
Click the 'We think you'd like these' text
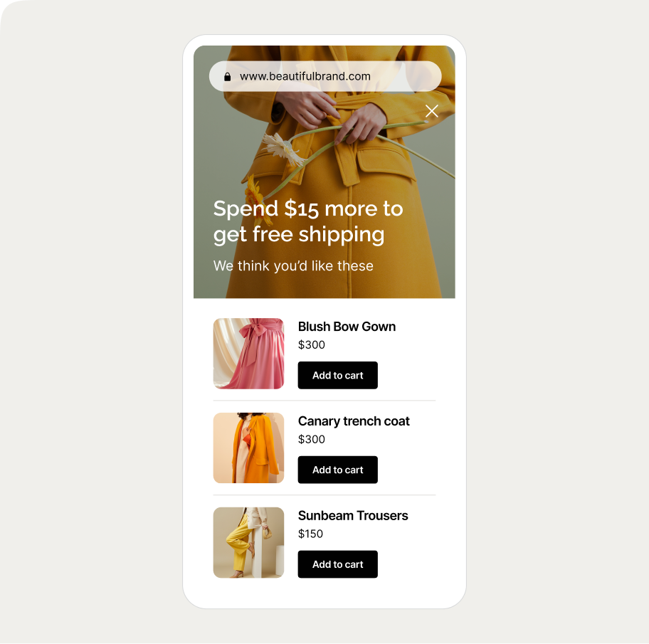[x=293, y=265]
